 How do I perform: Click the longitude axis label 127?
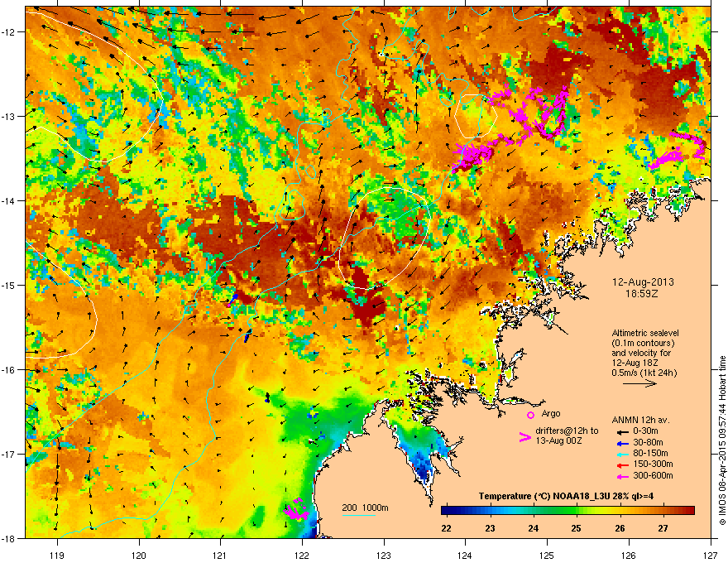click(711, 555)
